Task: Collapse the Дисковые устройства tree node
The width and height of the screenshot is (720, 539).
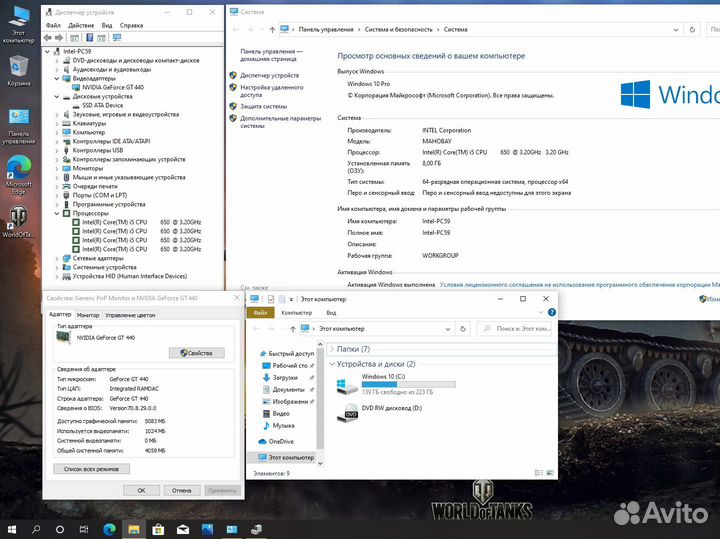Action: (x=57, y=96)
